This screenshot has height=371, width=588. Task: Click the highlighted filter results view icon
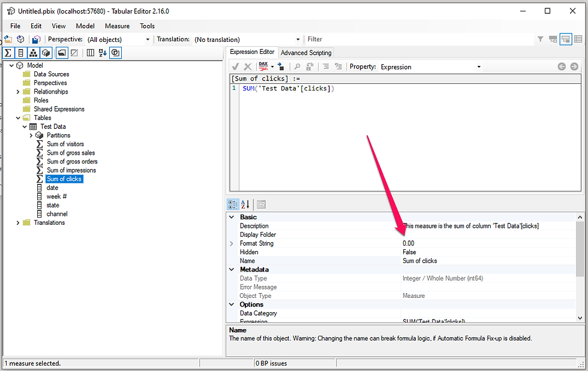coord(565,39)
